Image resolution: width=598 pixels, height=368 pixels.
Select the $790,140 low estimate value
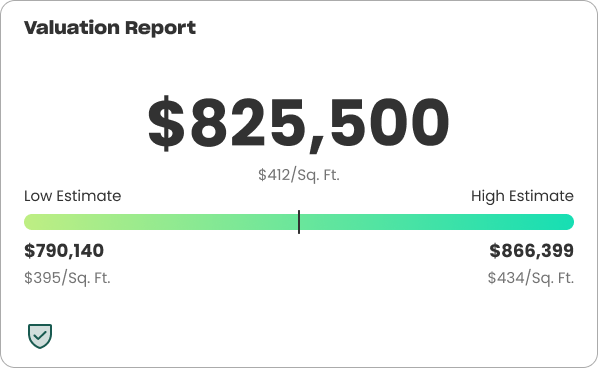(x=64, y=251)
